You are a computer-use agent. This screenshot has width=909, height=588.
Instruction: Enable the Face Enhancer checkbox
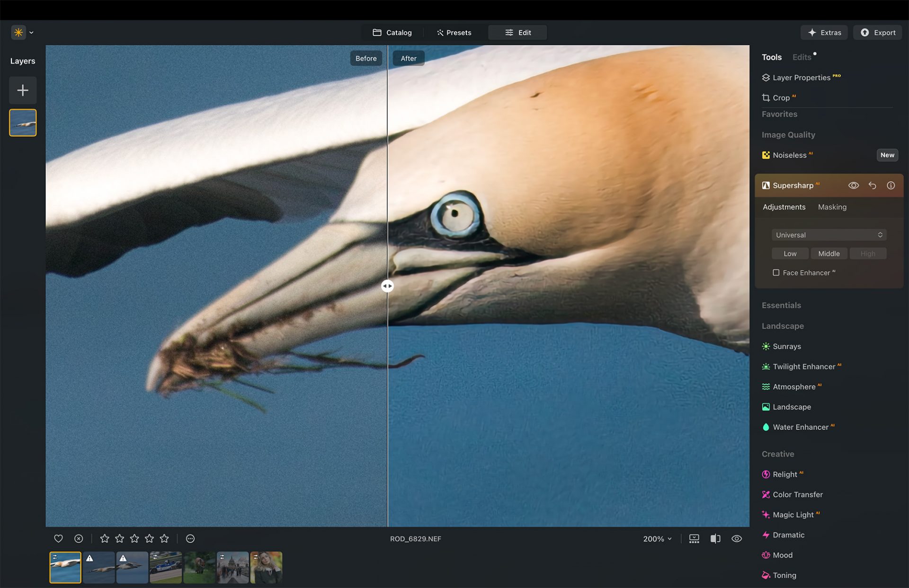click(x=776, y=272)
